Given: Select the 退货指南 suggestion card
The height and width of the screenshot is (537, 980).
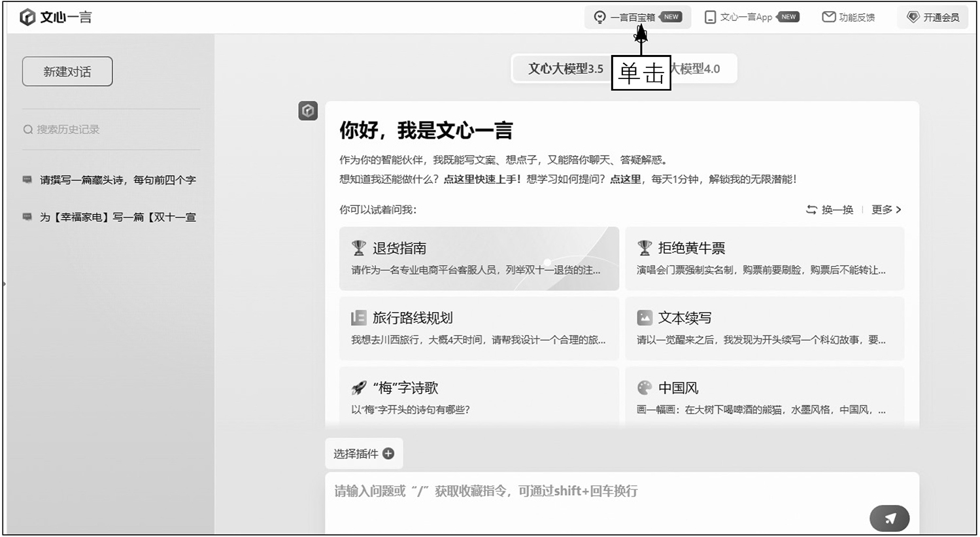Looking at the screenshot, I should pyautogui.click(x=479, y=258).
